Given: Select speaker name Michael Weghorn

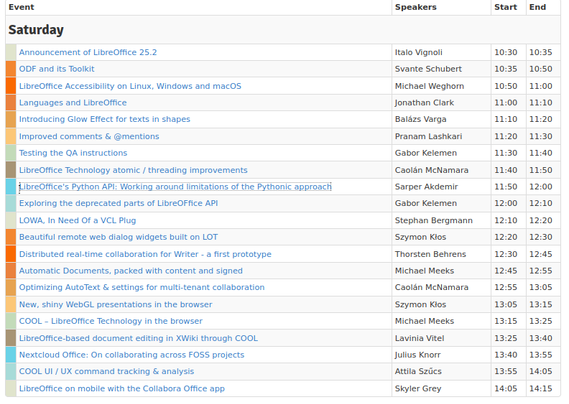Looking at the screenshot, I should coord(429,86).
